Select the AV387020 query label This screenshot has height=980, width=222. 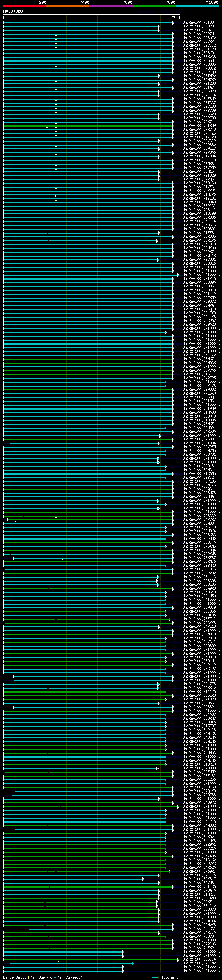pyautogui.click(x=13, y=11)
